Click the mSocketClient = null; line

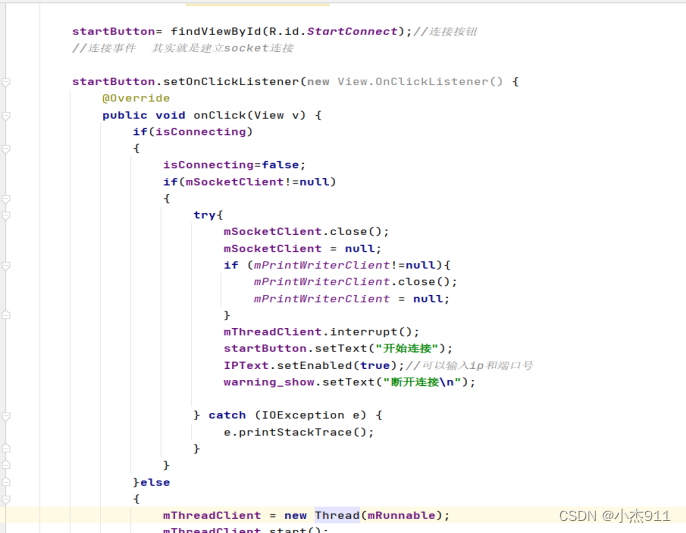(302, 249)
